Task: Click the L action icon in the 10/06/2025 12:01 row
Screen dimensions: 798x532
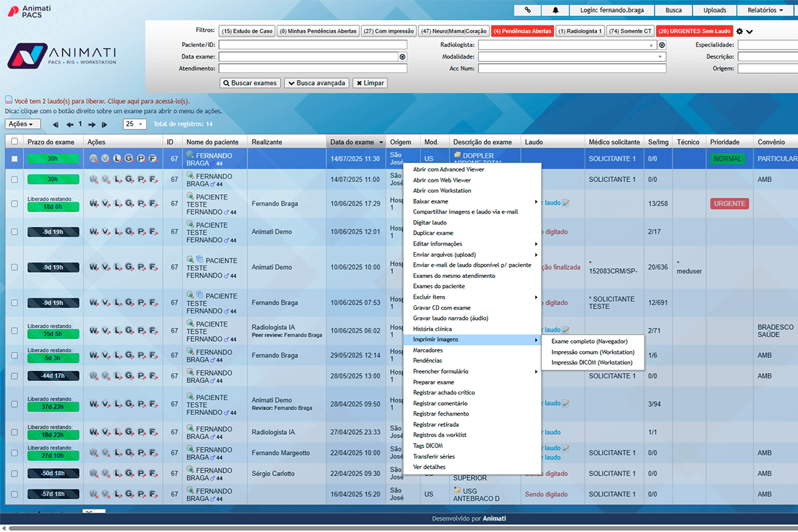Action: (x=118, y=232)
